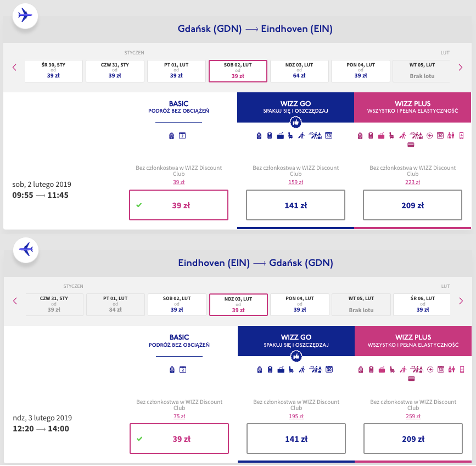This screenshot has height=466, width=476.
Task: Click the outbound WIZZ GO 30 days icon
Action: [x=329, y=136]
